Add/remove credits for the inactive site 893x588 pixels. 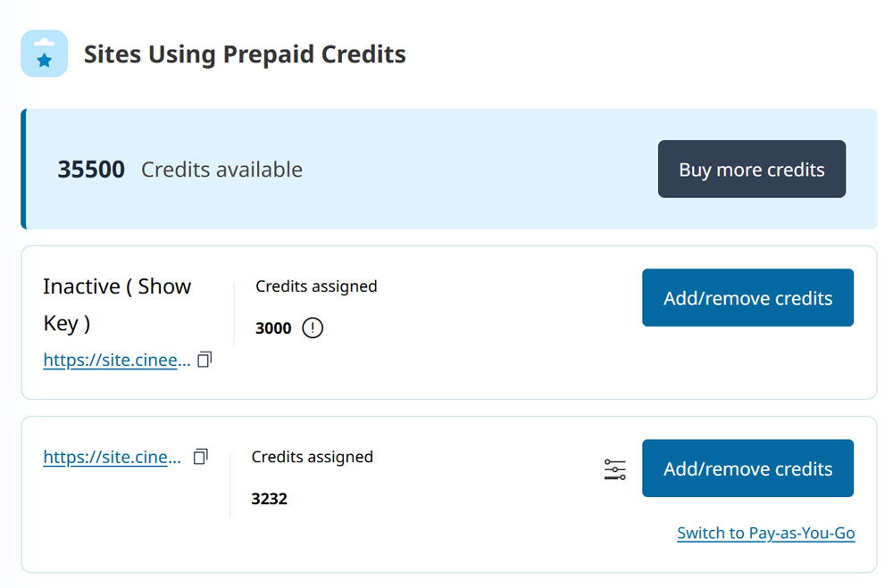pos(747,298)
